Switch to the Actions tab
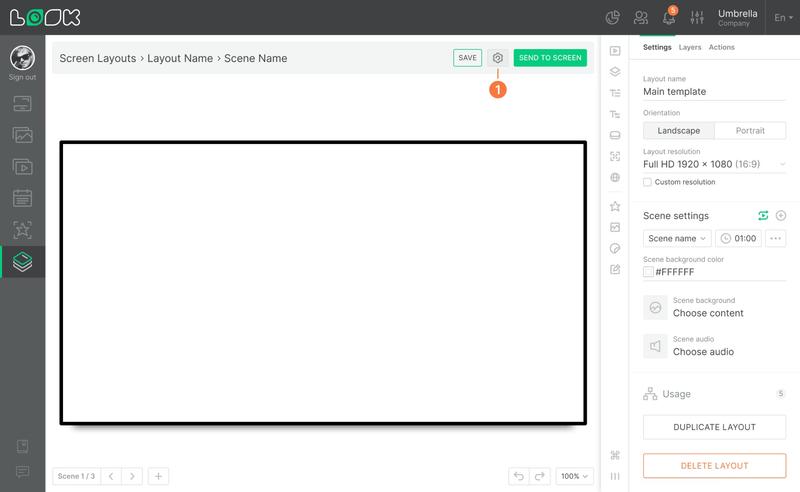This screenshot has height=492, width=800. (x=721, y=47)
